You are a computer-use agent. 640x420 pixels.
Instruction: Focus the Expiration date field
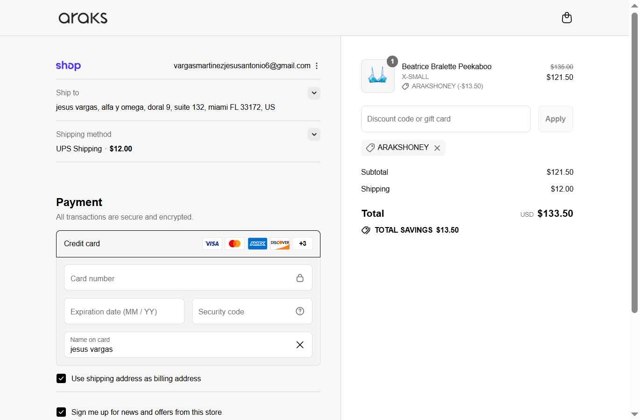[124, 311]
